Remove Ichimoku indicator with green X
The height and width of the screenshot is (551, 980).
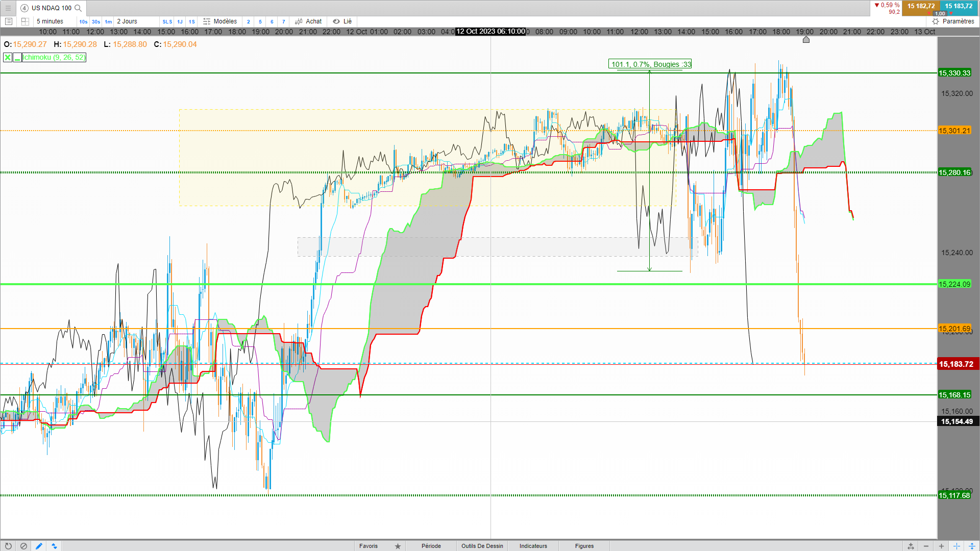pyautogui.click(x=8, y=57)
